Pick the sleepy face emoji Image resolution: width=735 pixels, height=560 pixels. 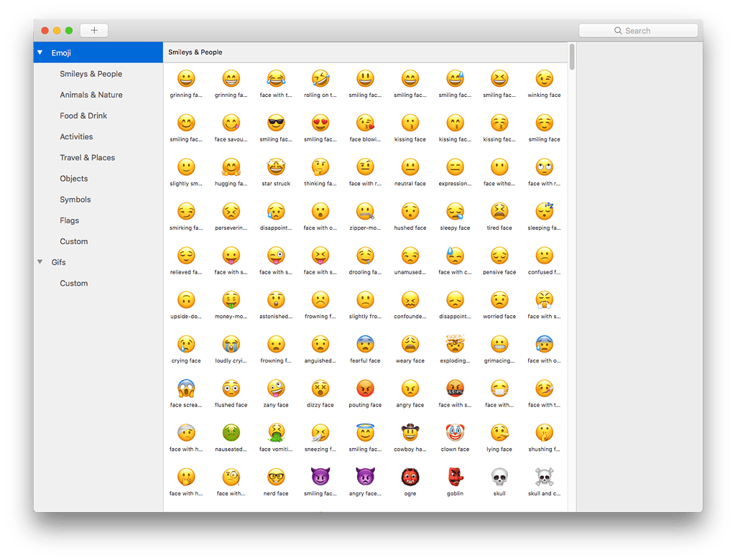tap(455, 211)
